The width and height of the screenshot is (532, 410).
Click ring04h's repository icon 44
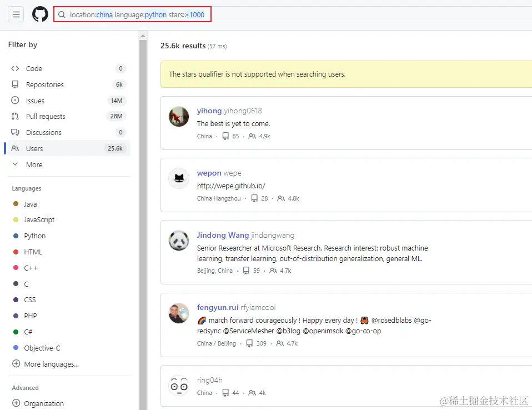click(x=225, y=393)
